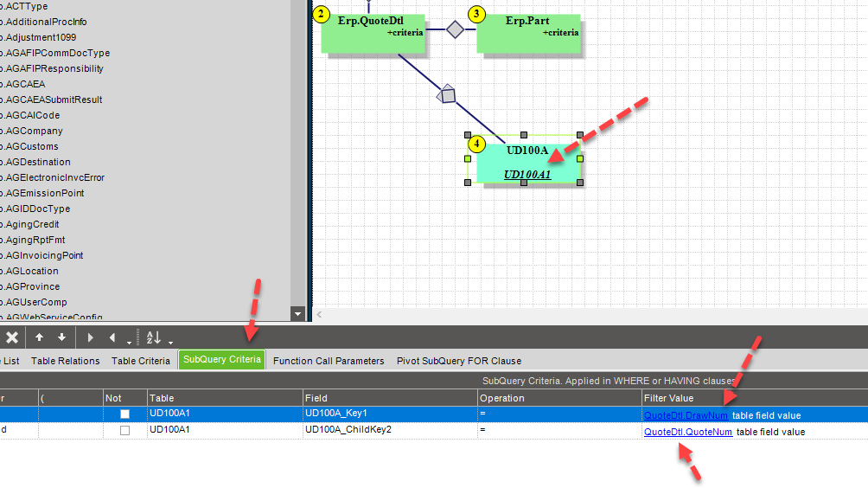Click the number 3 badge on Erp.Part
The width and height of the screenshot is (868, 488).
point(476,14)
